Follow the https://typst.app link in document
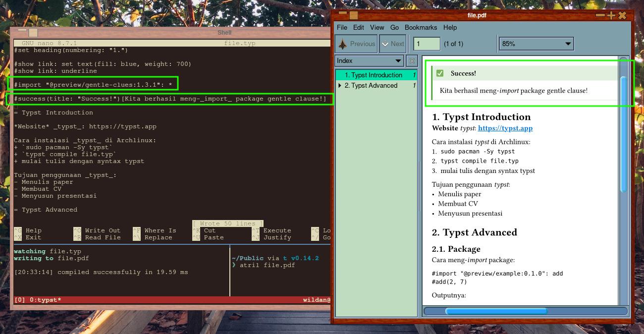This screenshot has width=644, height=334. pyautogui.click(x=505, y=128)
